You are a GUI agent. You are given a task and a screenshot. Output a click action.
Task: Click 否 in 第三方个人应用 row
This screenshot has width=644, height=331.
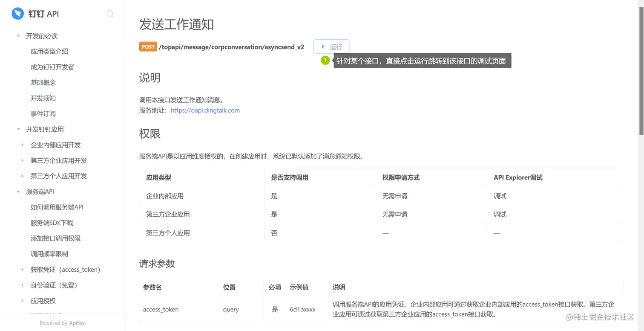point(274,233)
